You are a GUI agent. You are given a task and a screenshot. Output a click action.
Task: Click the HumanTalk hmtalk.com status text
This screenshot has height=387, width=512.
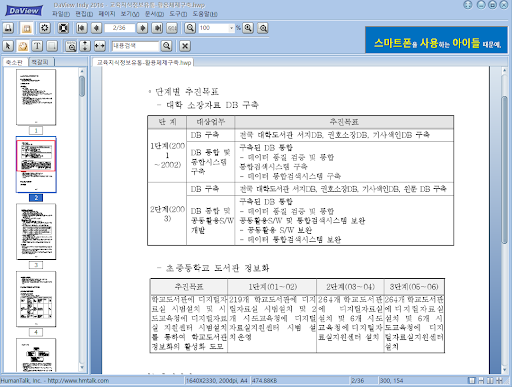tap(55, 380)
